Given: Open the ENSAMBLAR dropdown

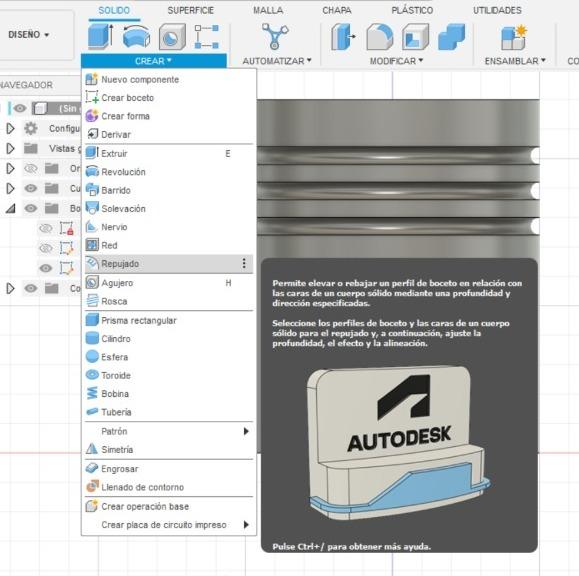Looking at the screenshot, I should (x=515, y=61).
